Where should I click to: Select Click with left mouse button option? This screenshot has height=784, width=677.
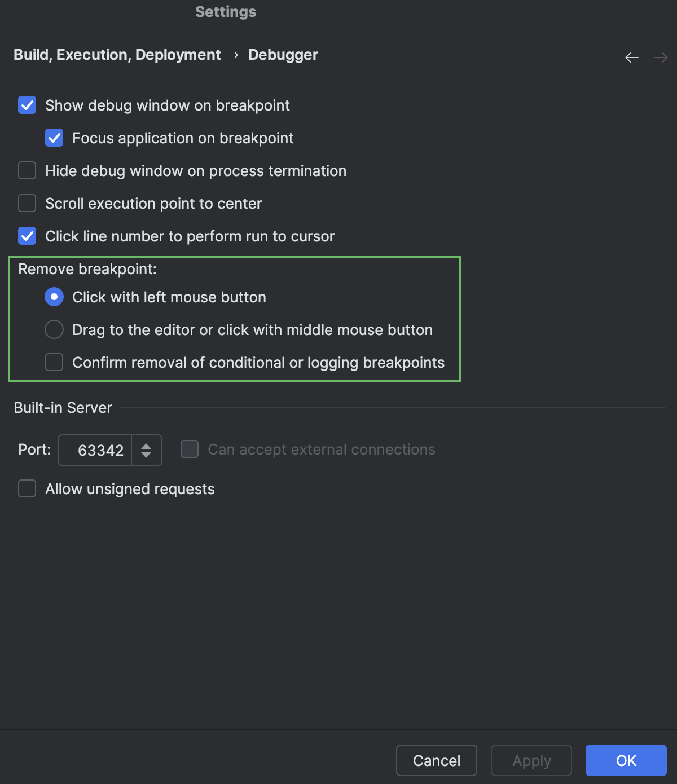point(54,297)
